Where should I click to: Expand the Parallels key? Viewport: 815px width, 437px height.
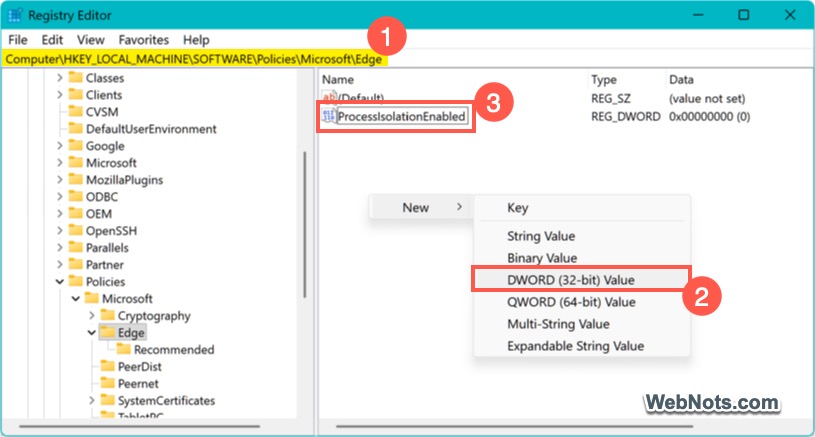60,248
